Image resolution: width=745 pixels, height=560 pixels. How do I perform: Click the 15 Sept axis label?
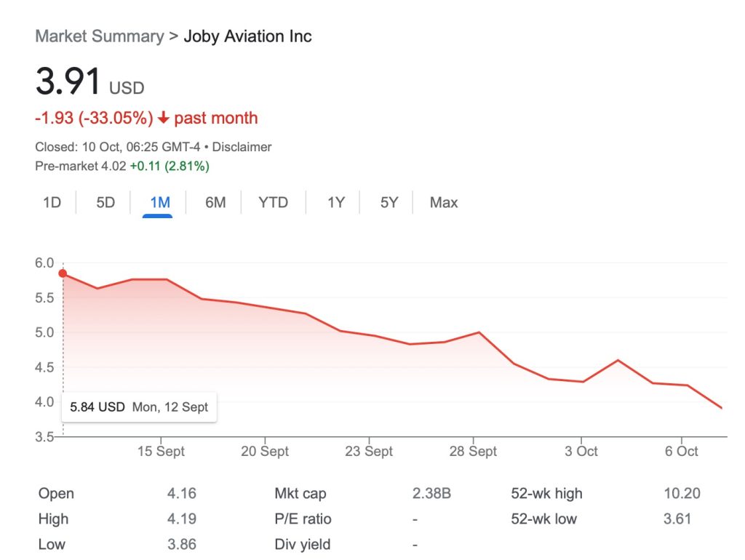[161, 451]
